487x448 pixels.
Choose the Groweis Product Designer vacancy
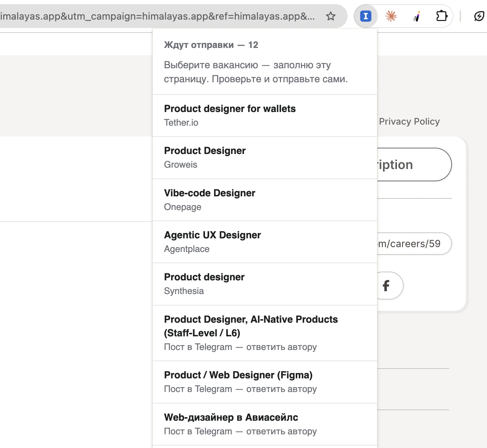pos(265,158)
